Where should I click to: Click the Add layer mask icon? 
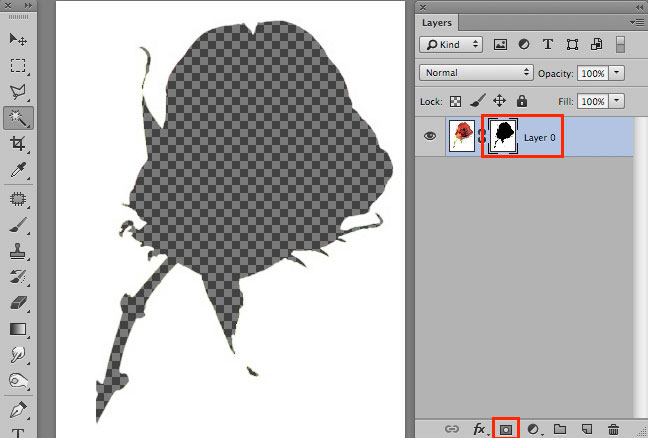tap(506, 429)
